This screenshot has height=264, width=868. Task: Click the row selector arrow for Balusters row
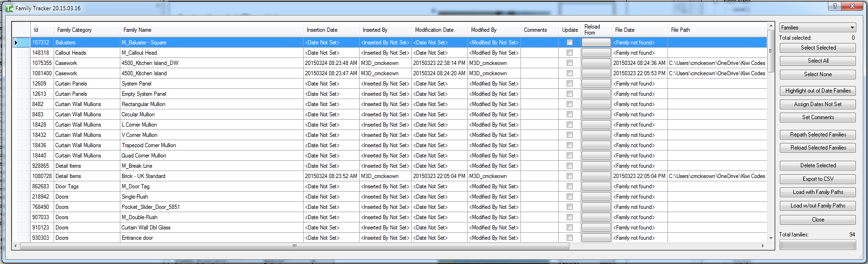coord(16,43)
